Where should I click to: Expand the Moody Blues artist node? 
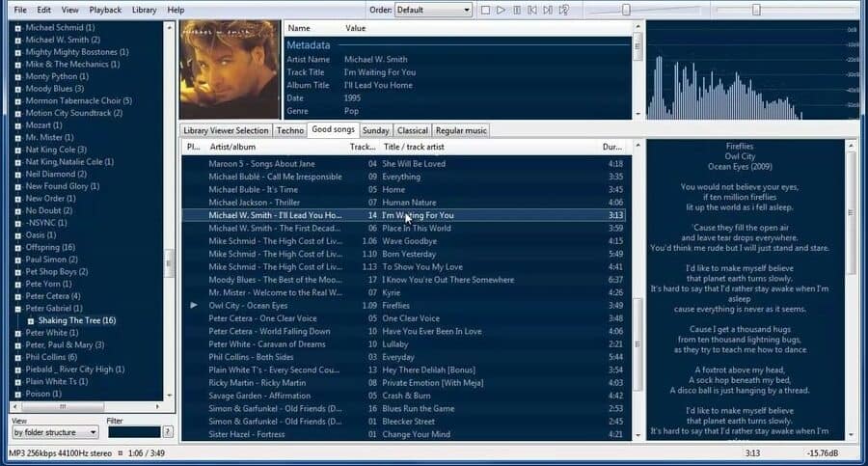tap(17, 89)
